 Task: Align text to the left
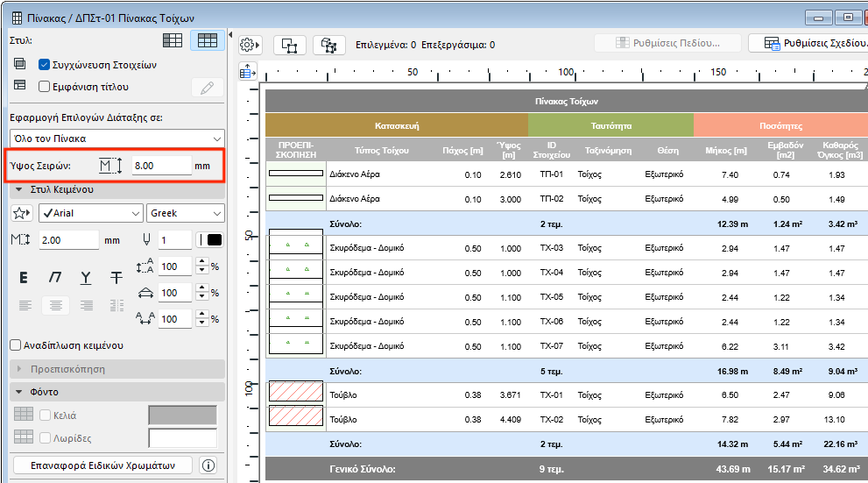(x=25, y=305)
